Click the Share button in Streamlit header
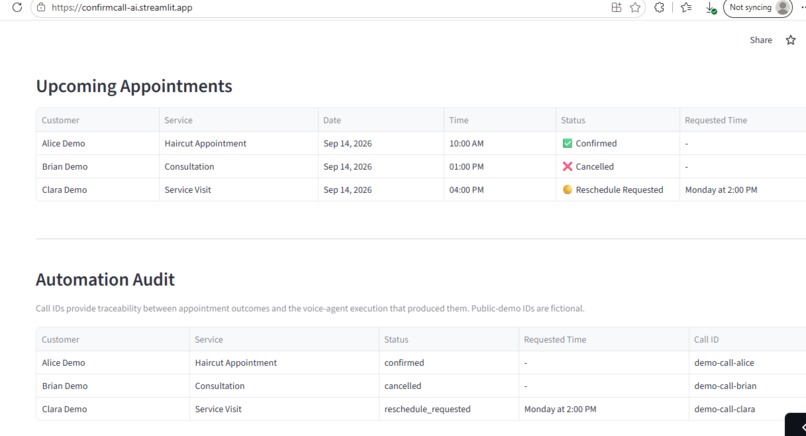This screenshot has height=436, width=806. [x=761, y=40]
